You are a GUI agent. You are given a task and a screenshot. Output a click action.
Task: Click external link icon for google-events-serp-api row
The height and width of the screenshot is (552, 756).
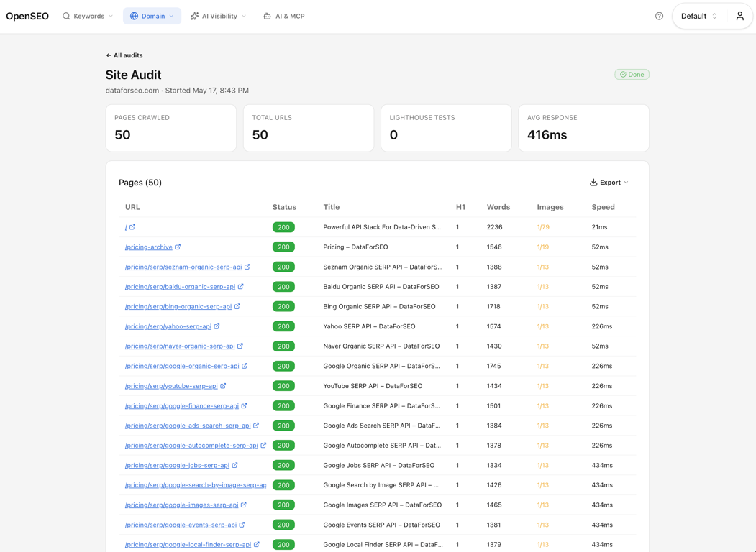click(242, 525)
